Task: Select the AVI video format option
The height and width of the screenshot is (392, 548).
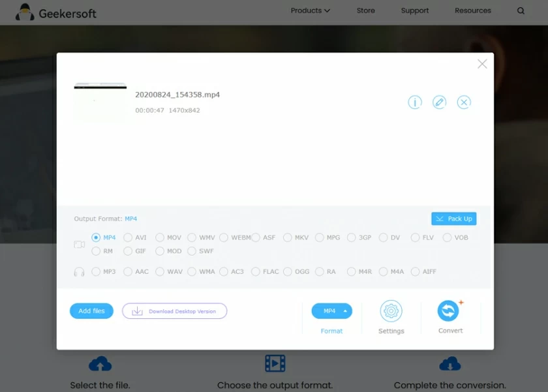Action: (129, 238)
